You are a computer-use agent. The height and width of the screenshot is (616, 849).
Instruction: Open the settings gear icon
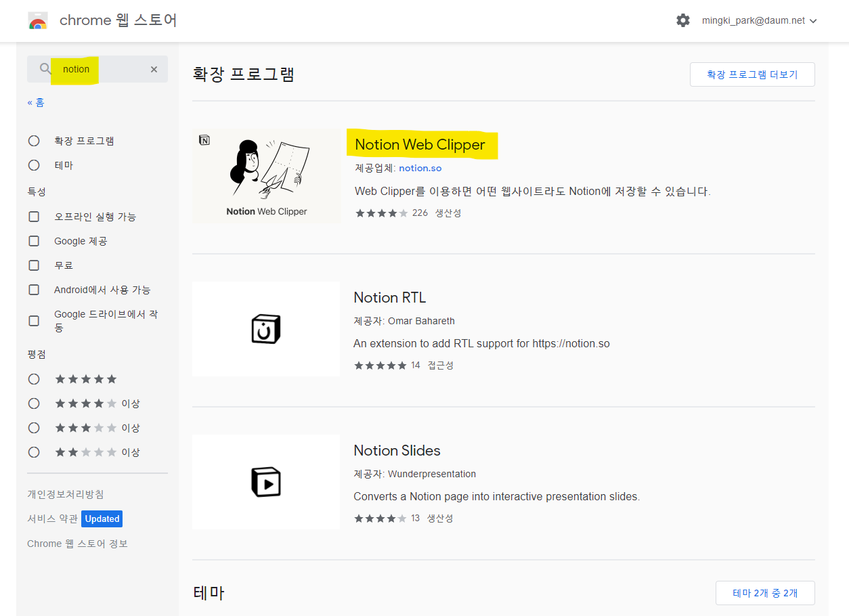coord(683,20)
